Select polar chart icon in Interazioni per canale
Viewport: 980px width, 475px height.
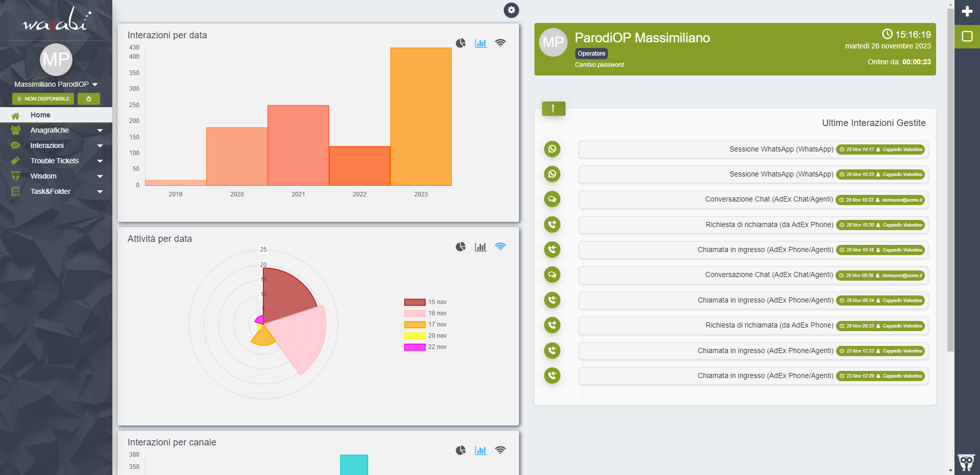500,450
